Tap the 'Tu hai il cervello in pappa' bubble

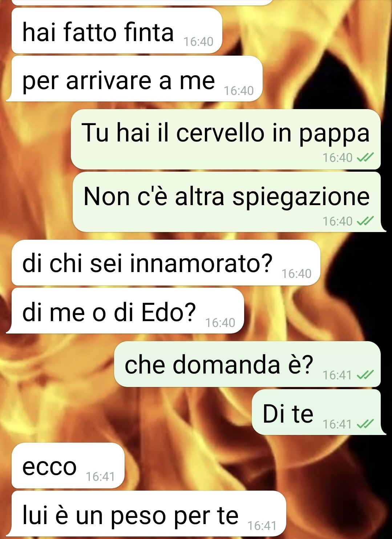[226, 139]
